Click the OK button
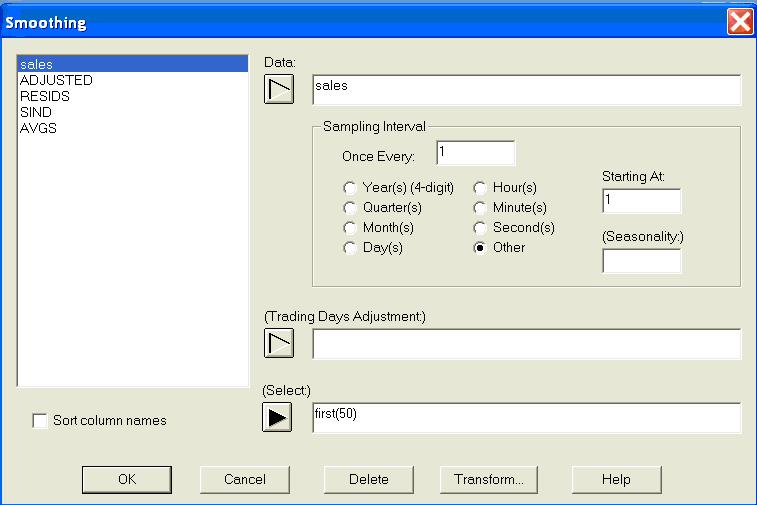The width and height of the screenshot is (757, 505). [x=127, y=479]
